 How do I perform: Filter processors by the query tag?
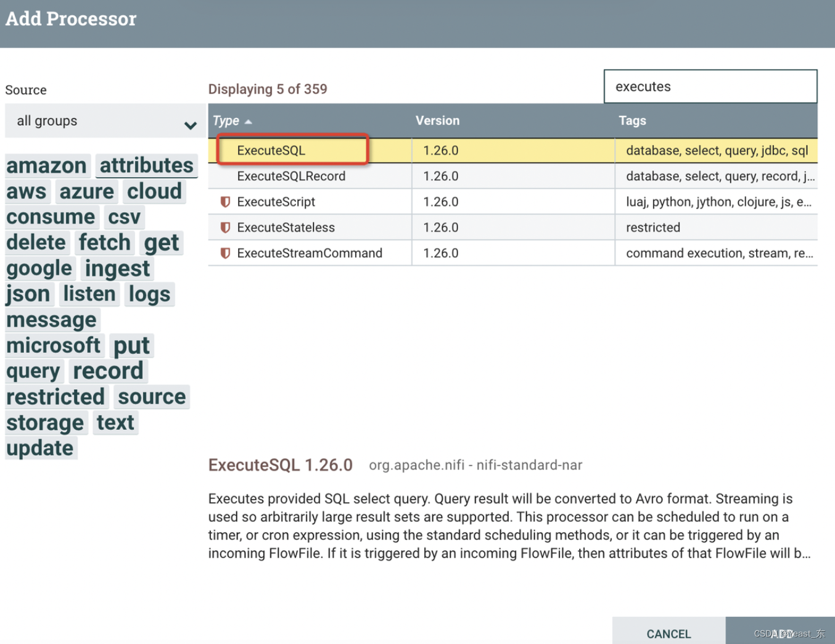pyautogui.click(x=33, y=371)
